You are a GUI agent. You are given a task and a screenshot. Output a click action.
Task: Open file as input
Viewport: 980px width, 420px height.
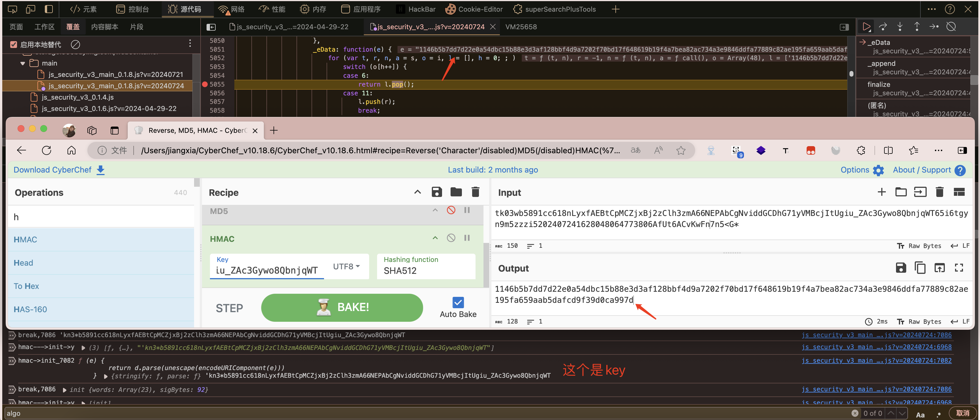click(920, 192)
